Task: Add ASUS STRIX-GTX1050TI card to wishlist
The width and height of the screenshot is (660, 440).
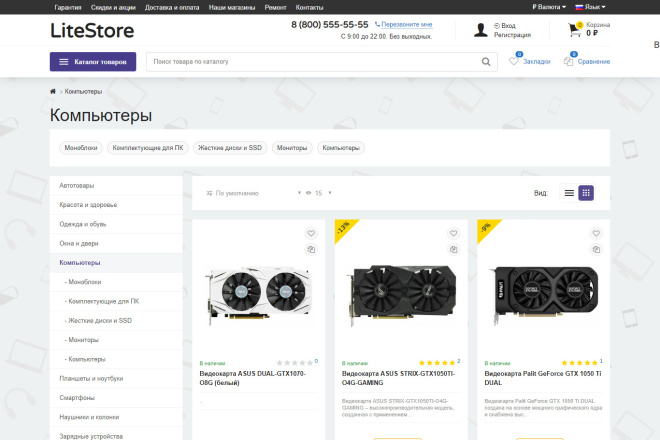Action: (x=453, y=233)
